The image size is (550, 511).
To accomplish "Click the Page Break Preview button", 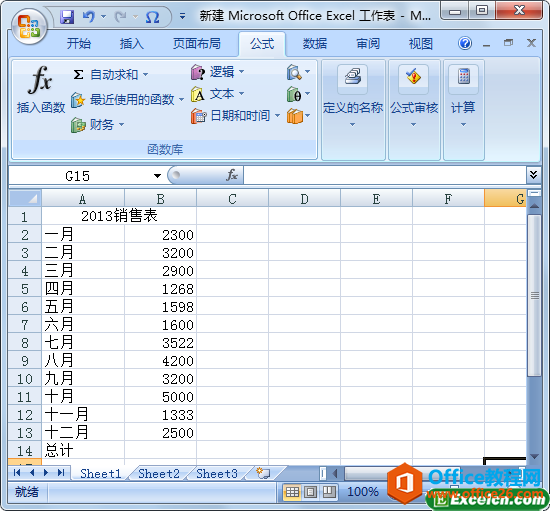I will click(x=329, y=492).
